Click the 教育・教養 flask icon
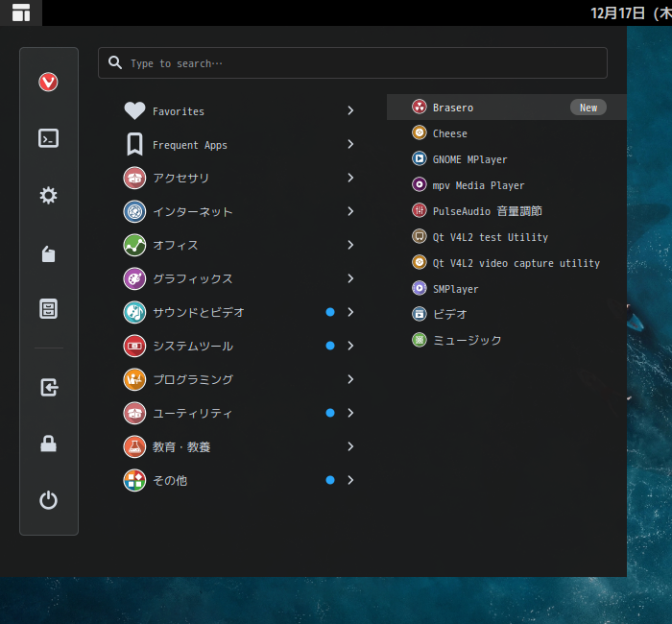This screenshot has height=624, width=672. click(134, 446)
